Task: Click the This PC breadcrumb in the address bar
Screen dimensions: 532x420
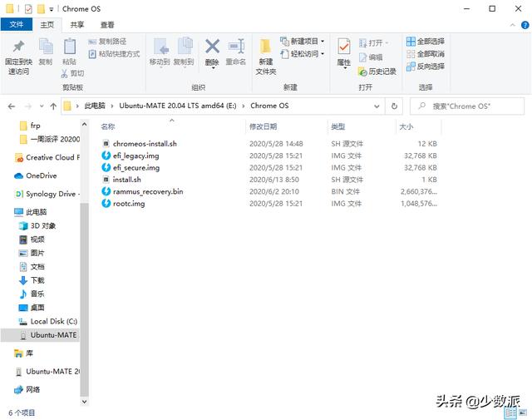Action: point(95,106)
